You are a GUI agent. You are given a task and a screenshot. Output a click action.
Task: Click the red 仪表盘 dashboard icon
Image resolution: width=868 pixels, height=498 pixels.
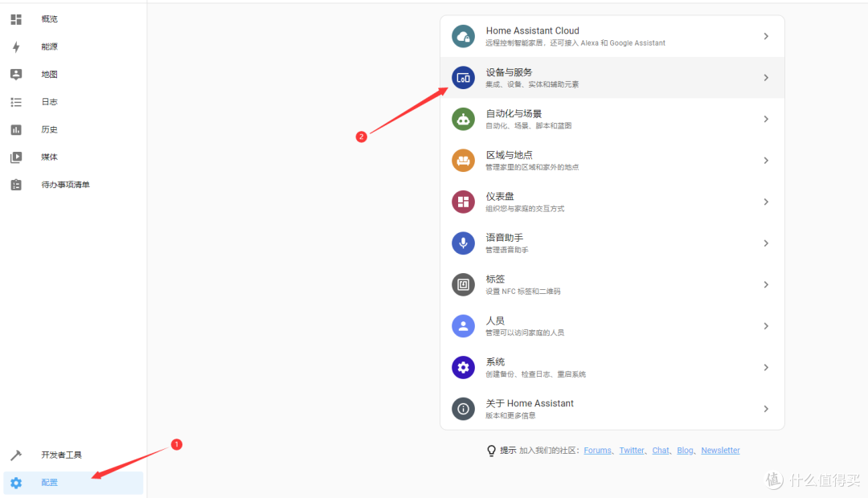[464, 202]
